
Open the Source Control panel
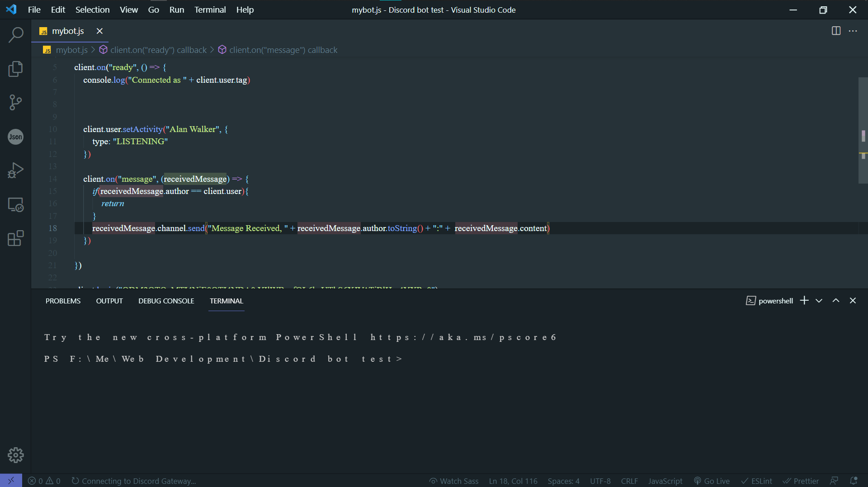pyautogui.click(x=16, y=103)
